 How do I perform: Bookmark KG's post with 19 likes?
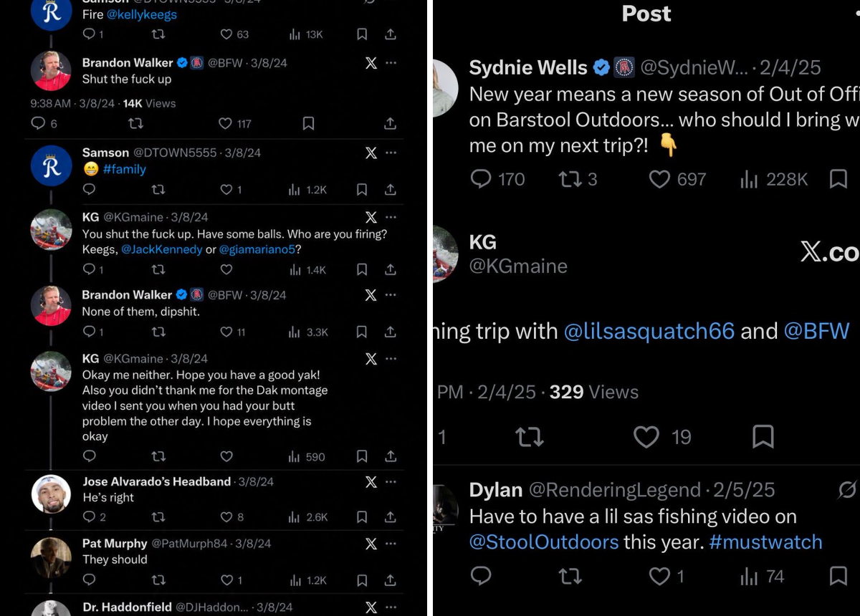point(763,436)
